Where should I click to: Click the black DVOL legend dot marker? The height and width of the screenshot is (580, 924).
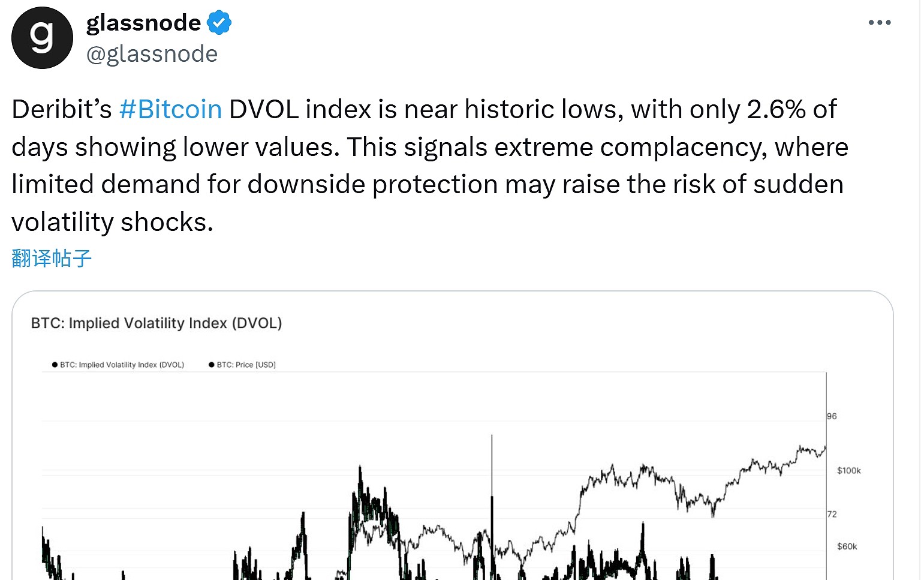coord(54,364)
